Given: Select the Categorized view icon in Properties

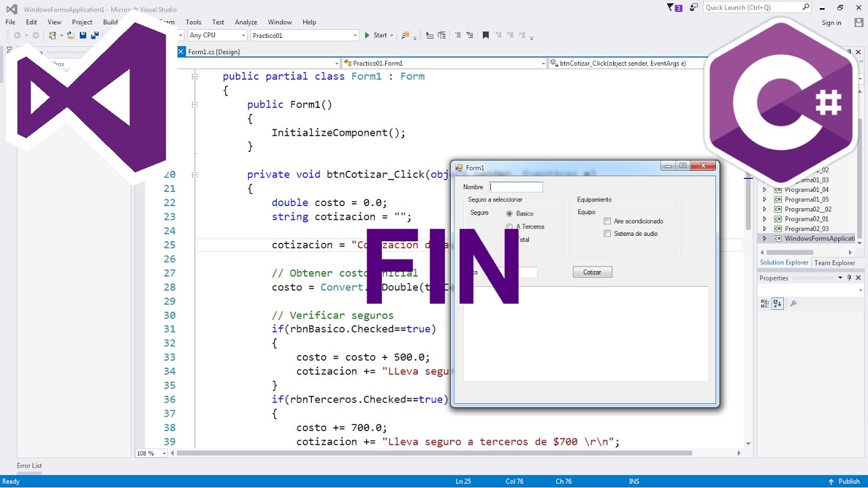Looking at the screenshot, I should pos(765,304).
